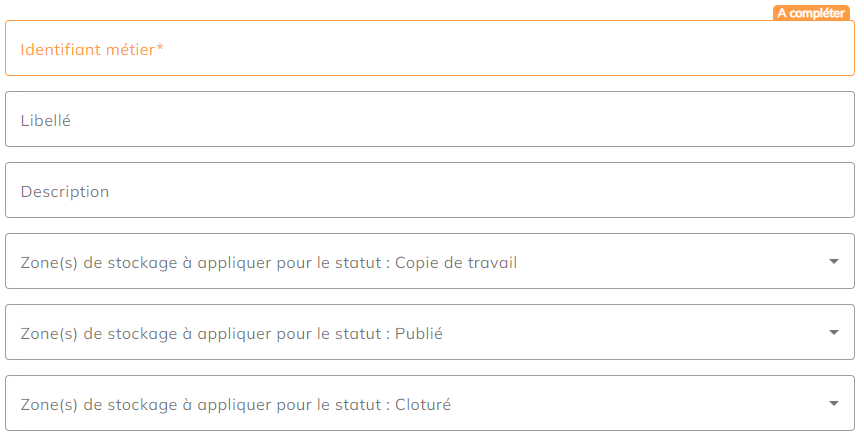Image resolution: width=864 pixels, height=444 pixels.
Task: Click the "Libellé" placeholder text
Action: (45, 120)
